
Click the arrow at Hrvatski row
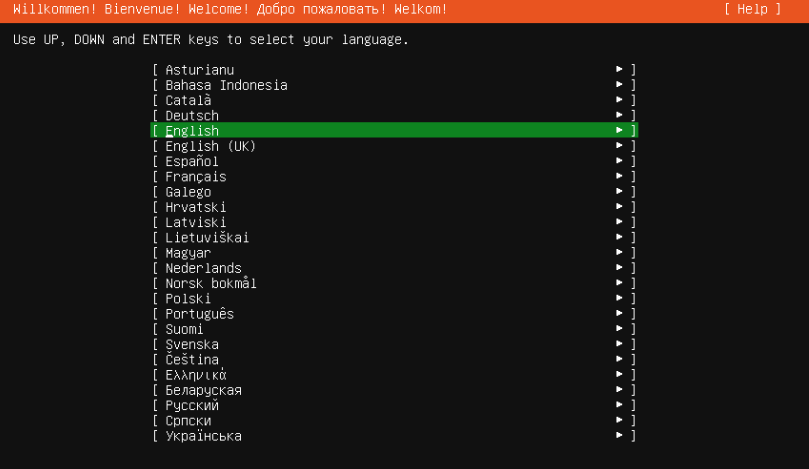click(x=619, y=206)
